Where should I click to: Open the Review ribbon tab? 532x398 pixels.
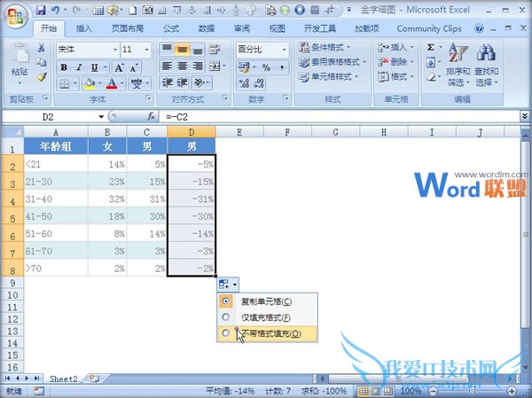pyautogui.click(x=241, y=28)
